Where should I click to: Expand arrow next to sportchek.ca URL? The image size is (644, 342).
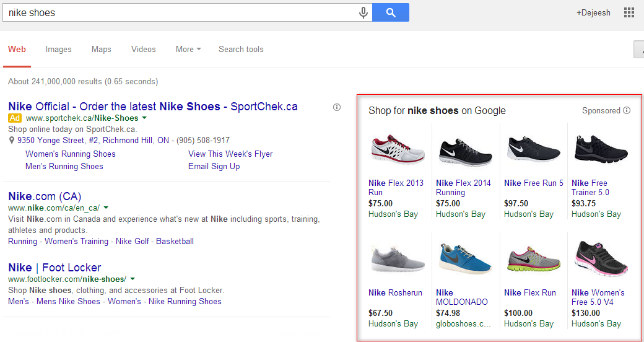[144, 118]
